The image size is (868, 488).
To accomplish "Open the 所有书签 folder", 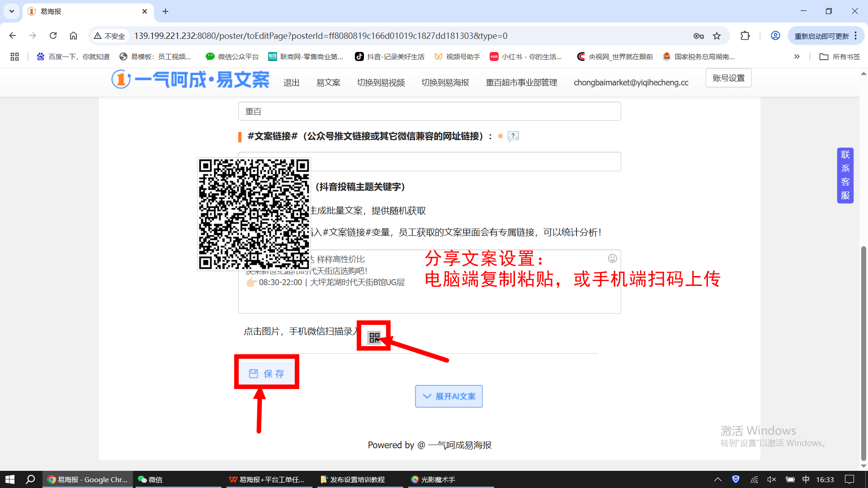I will 840,56.
